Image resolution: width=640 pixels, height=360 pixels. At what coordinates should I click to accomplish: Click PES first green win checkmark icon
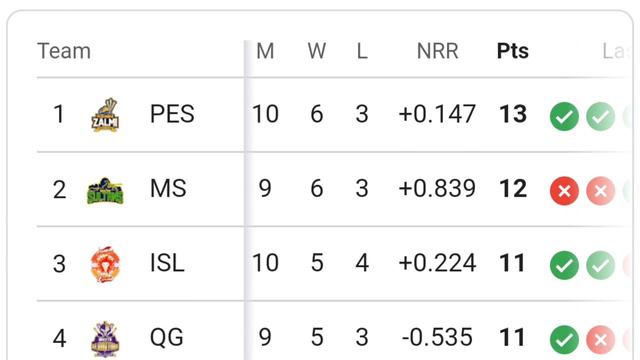[x=564, y=117]
